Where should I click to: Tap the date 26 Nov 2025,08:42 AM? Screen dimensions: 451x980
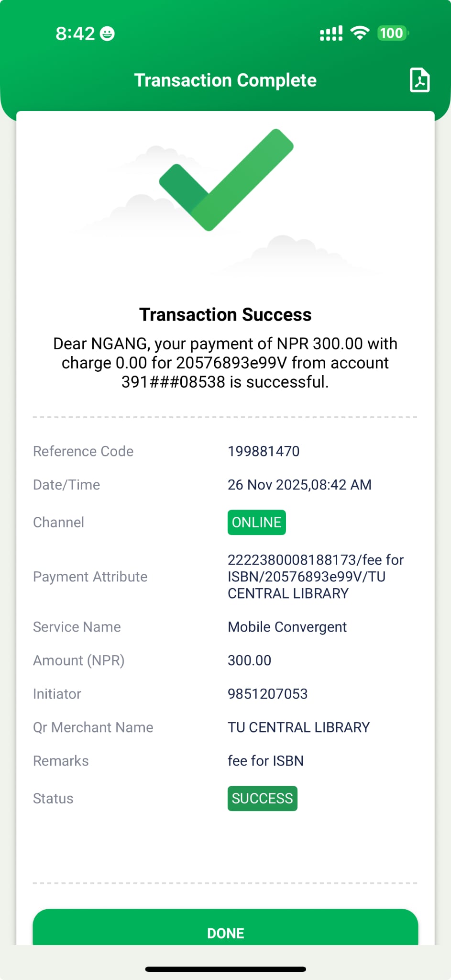[x=299, y=485]
